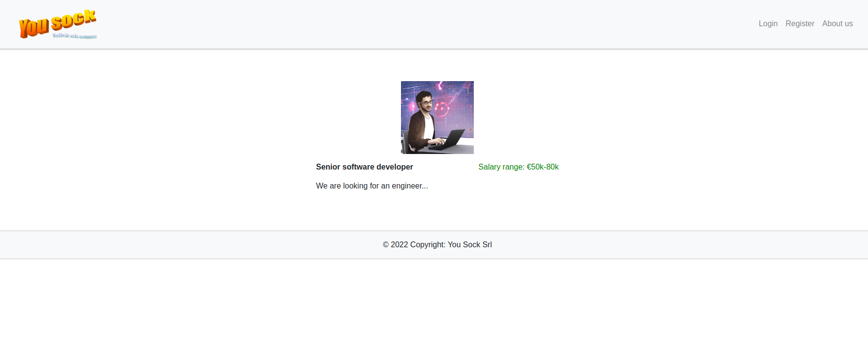Select the "Senior software developer" title

click(x=364, y=167)
